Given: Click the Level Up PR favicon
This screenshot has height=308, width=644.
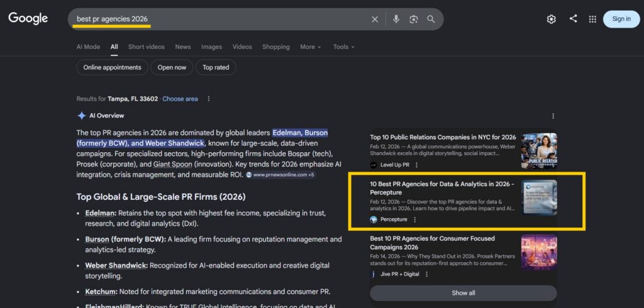Looking at the screenshot, I should 374,165.
